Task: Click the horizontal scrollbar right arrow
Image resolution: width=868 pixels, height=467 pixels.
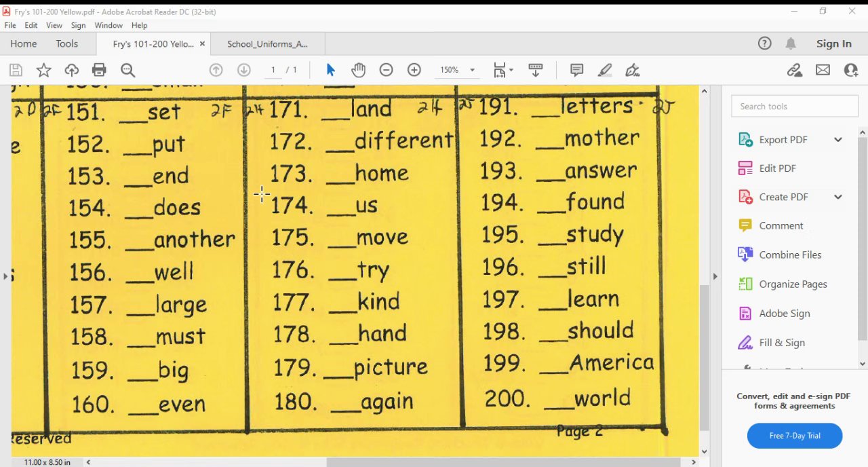Action: pos(694,462)
